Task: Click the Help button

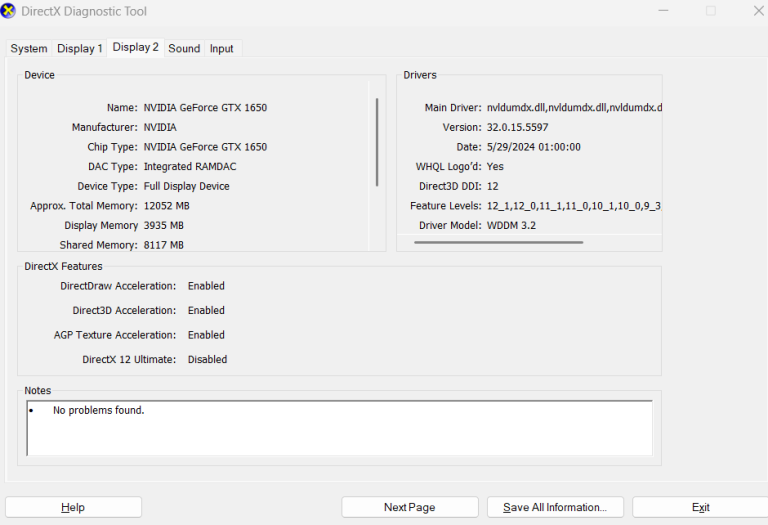Action: coord(73,507)
